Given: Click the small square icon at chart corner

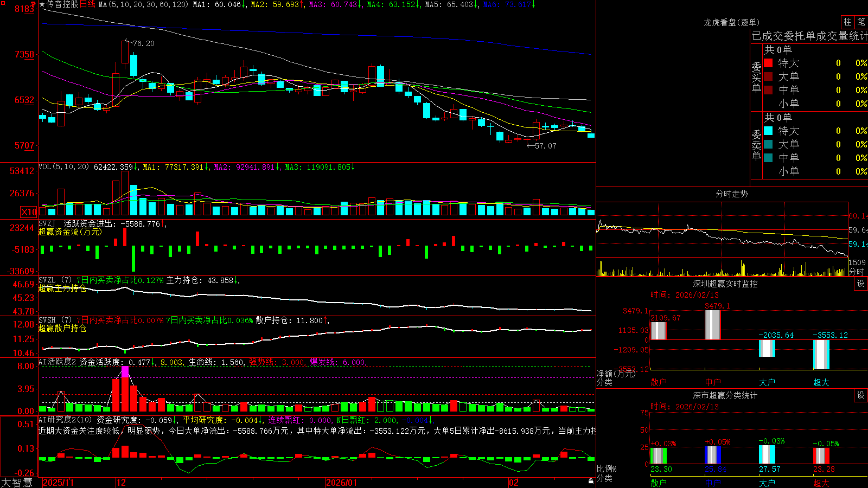Looking at the screenshot, I should point(3,3).
